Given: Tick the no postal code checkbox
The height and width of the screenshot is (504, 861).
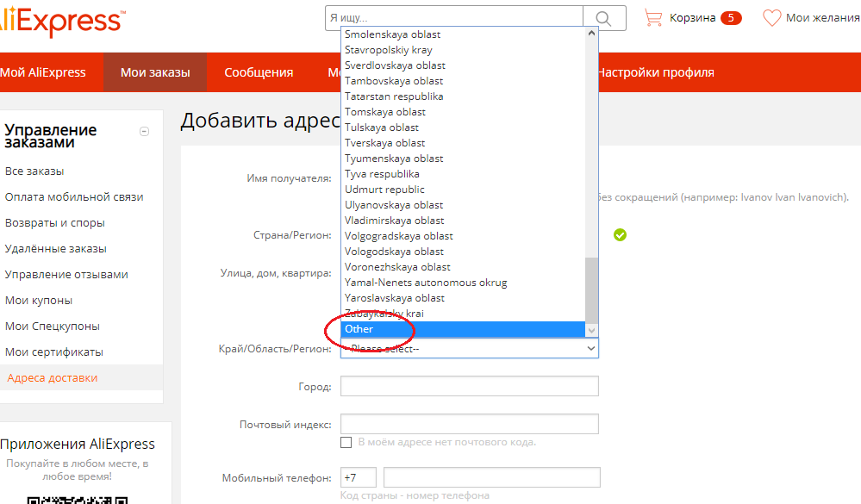Looking at the screenshot, I should (x=346, y=442).
